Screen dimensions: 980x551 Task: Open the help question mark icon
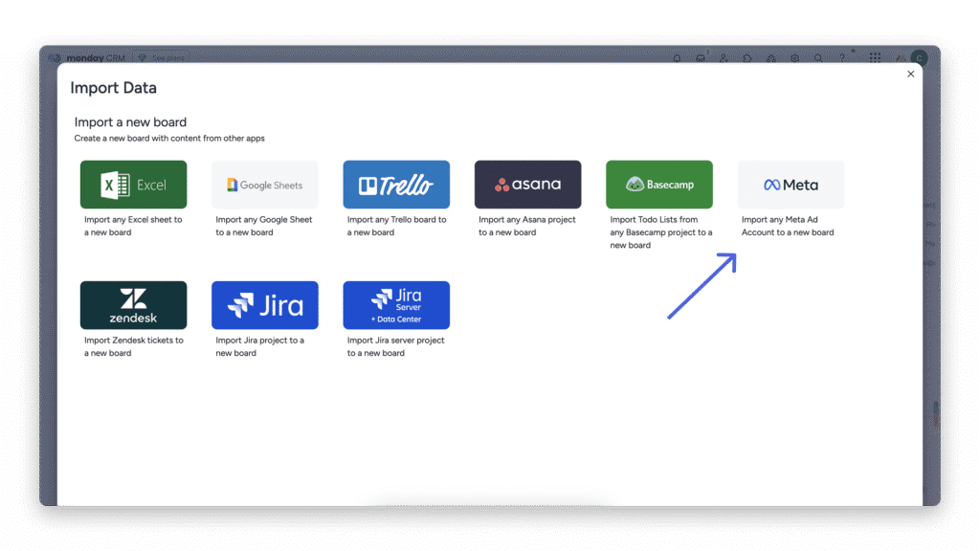point(842,58)
